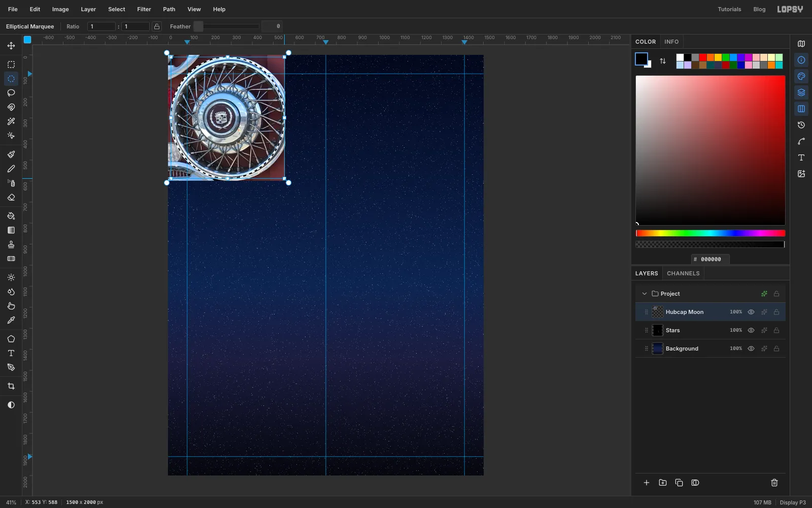
Task: Select the Shape polygon tool
Action: [11, 339]
